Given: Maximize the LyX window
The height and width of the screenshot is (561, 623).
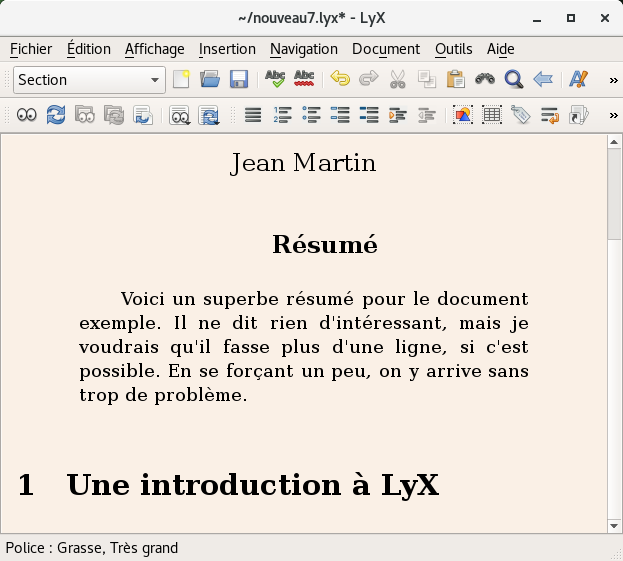Looking at the screenshot, I should pyautogui.click(x=571, y=18).
